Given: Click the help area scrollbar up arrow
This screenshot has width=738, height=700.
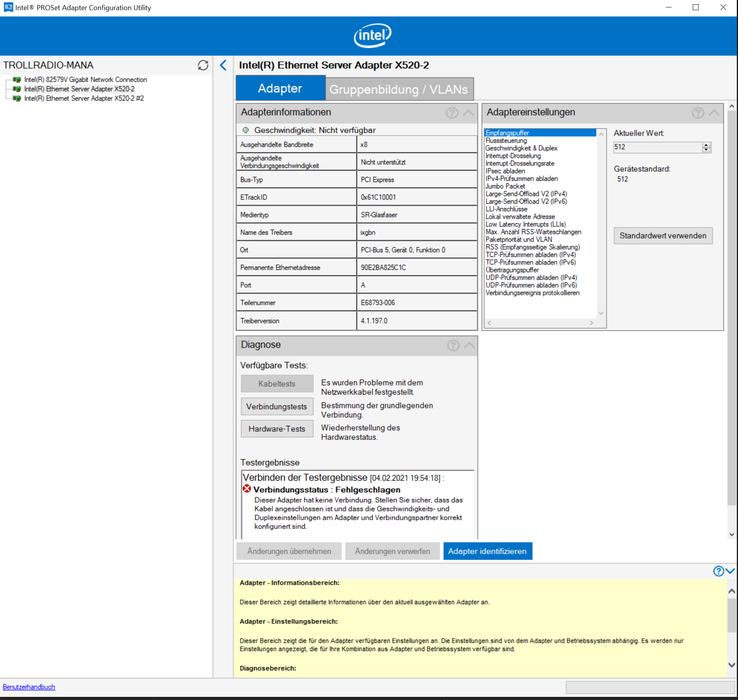Looking at the screenshot, I should point(732,591).
